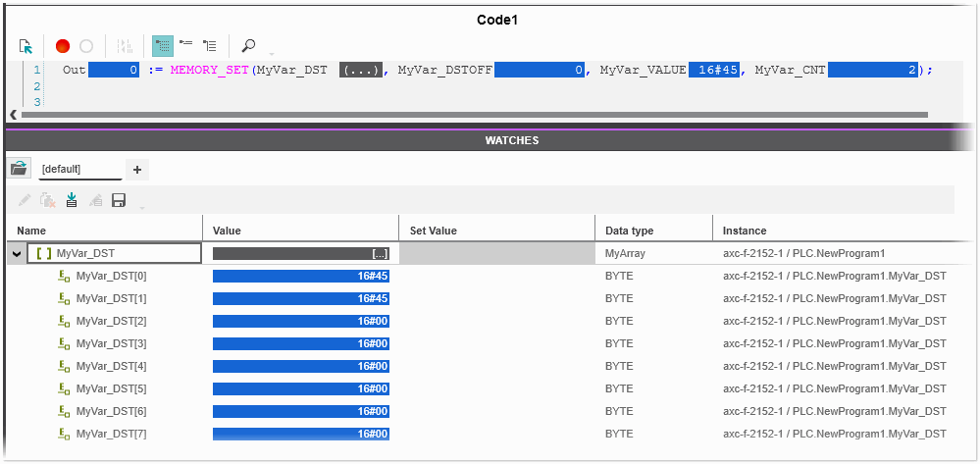Click the open watch list folder icon
Image resolution: width=980 pixels, height=464 pixels.
point(19,169)
